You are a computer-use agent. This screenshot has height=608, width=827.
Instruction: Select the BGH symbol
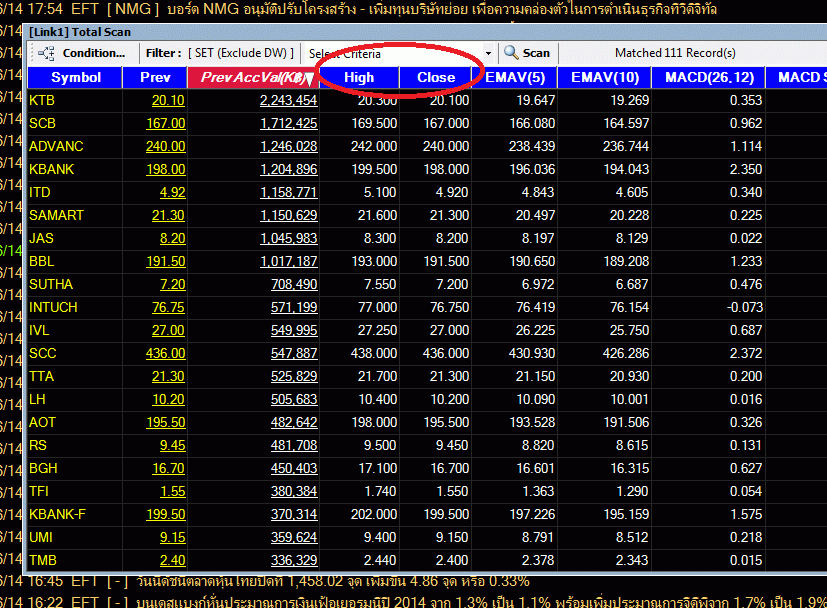(43, 469)
